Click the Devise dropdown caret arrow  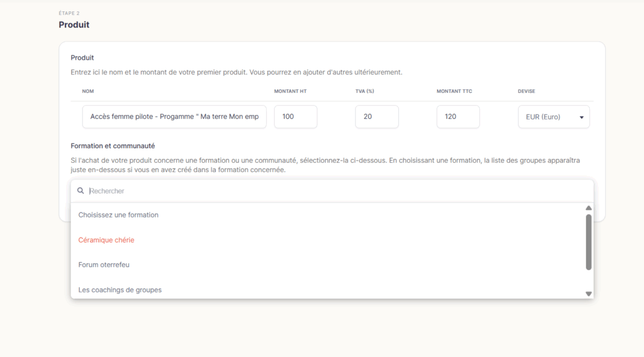click(582, 118)
